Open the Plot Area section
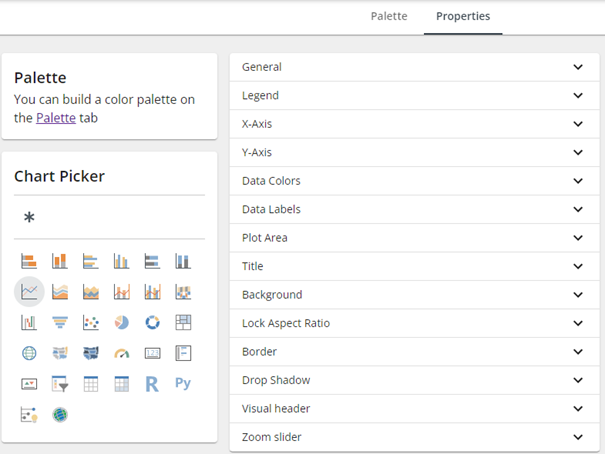 (414, 238)
